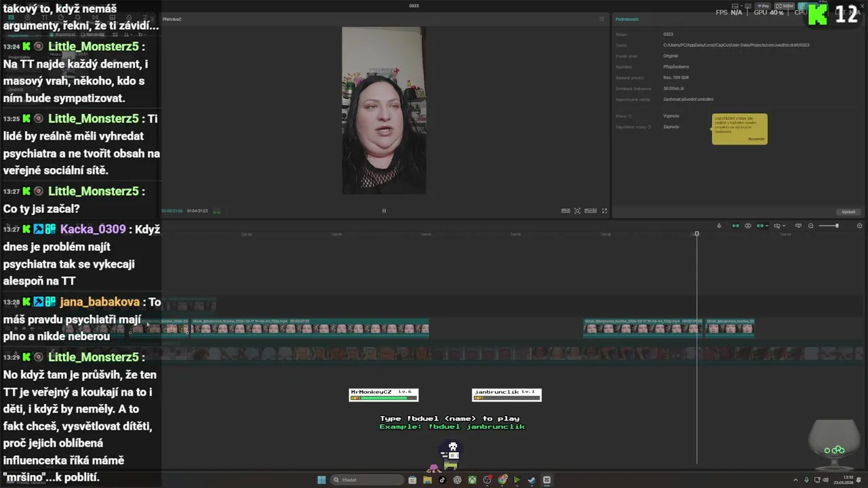Image resolution: width=868 pixels, height=488 pixels.
Task: Open the aspect ratio button in player
Action: click(x=591, y=211)
